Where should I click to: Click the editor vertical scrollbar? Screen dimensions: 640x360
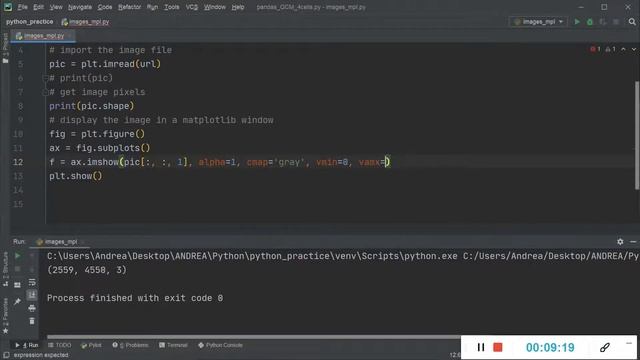[x=637, y=135]
